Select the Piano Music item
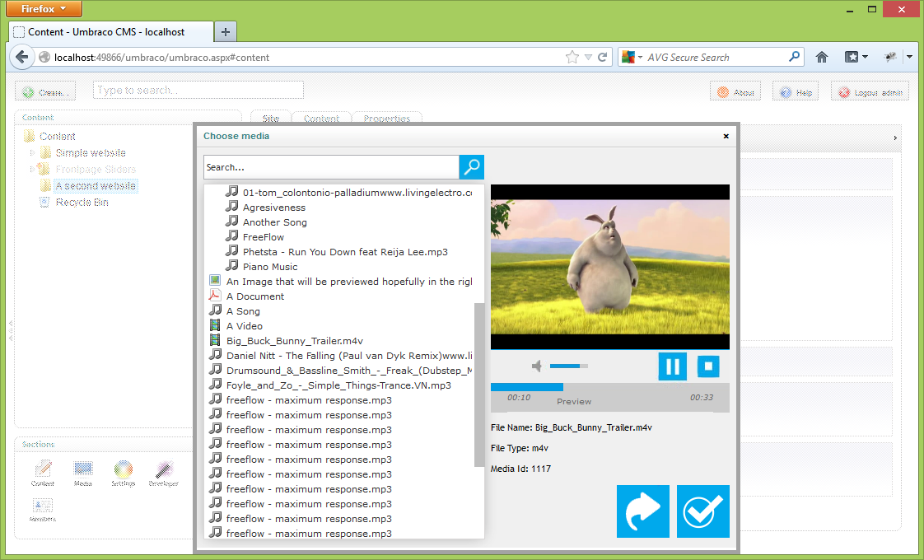924x560 pixels. point(270,267)
